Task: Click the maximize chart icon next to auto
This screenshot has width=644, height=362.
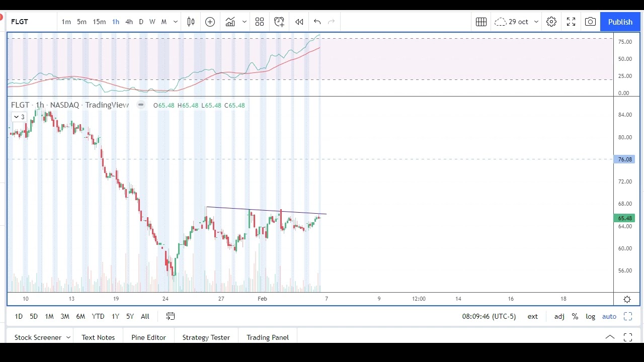Action: click(x=628, y=316)
